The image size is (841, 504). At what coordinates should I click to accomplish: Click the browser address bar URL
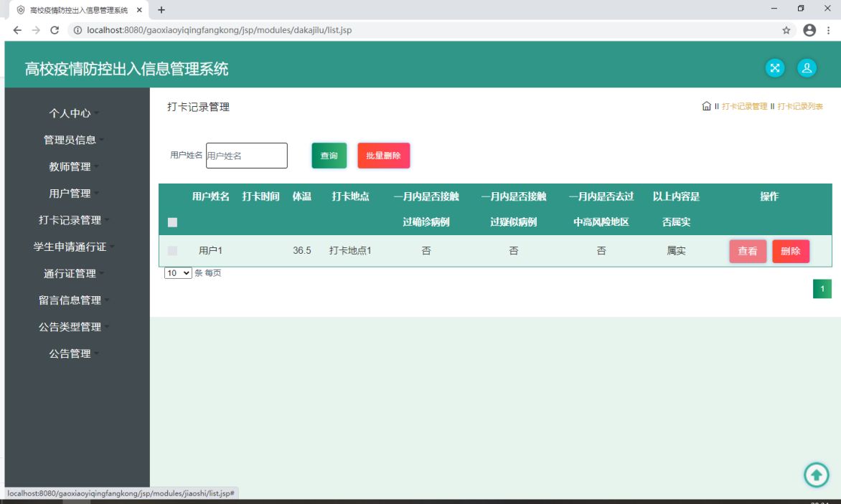pyautogui.click(x=219, y=30)
